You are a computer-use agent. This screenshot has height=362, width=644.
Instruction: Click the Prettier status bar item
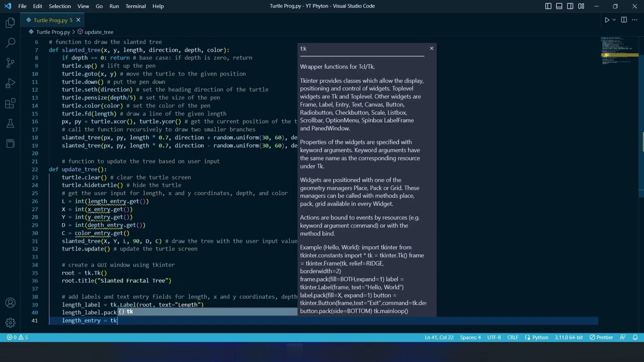tap(601, 337)
